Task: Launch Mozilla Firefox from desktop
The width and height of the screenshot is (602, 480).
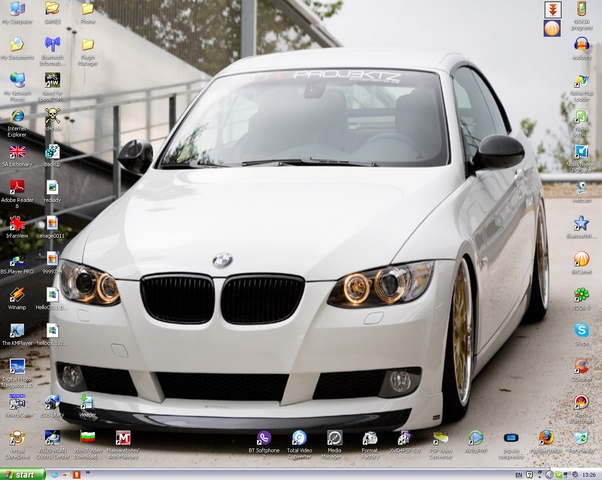Action: 546,442
